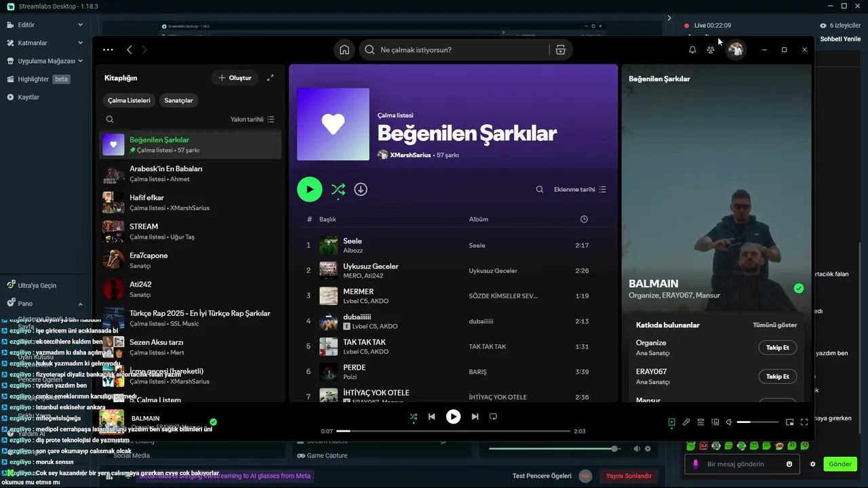The height and width of the screenshot is (488, 868).
Task: Toggle the green checkmark in the BALMAIN side panel
Action: click(x=799, y=289)
